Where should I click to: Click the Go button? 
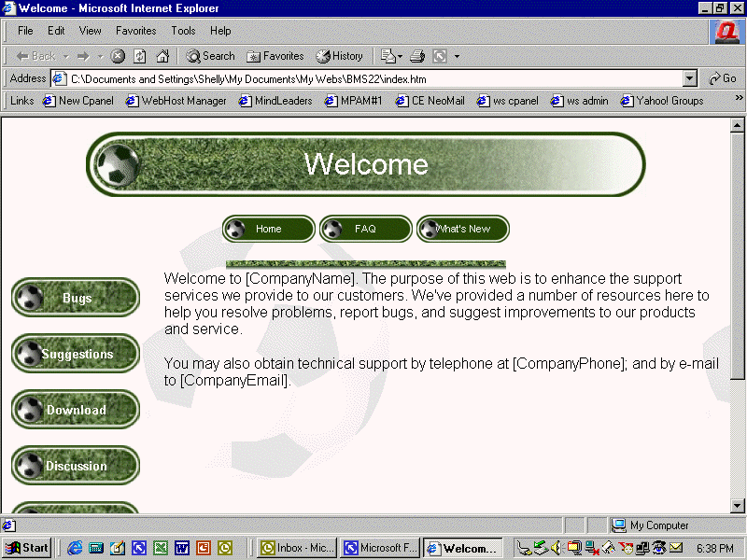[722, 78]
